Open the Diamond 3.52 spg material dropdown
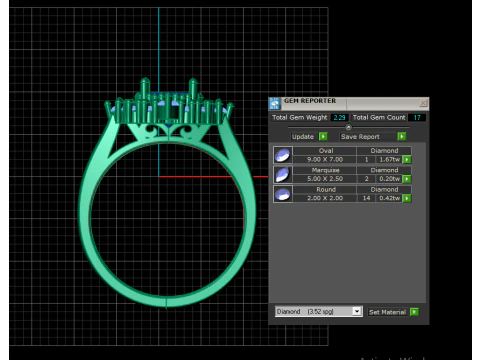Image resolution: width=480 pixels, height=360 pixels. point(357,311)
